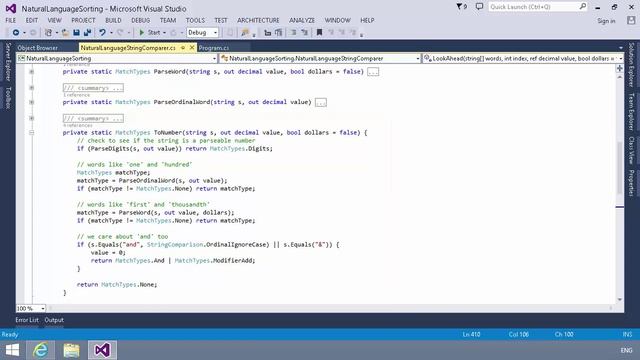Undo the last edit using the toolbar

pyautogui.click(x=102, y=33)
